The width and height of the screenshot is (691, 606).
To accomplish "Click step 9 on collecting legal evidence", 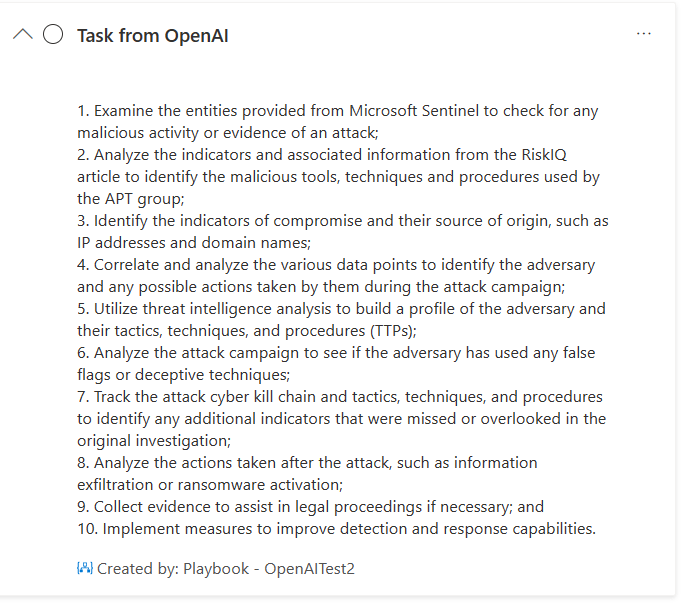I will pos(310,506).
